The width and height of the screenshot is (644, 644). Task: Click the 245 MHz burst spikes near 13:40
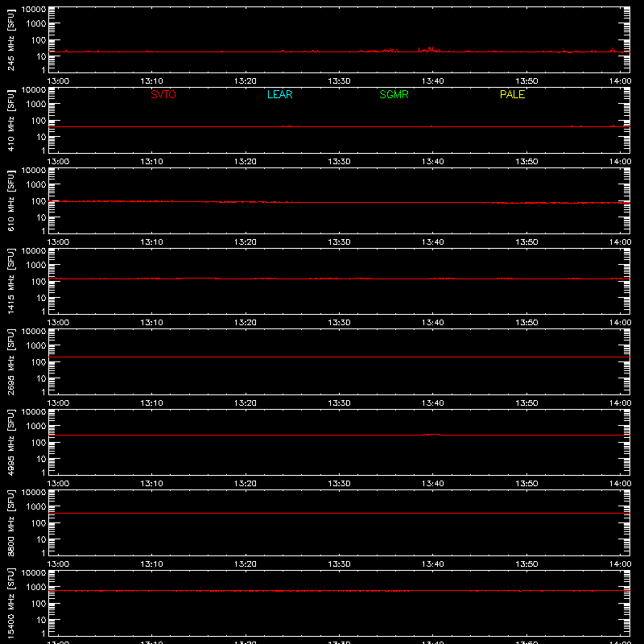(x=429, y=50)
